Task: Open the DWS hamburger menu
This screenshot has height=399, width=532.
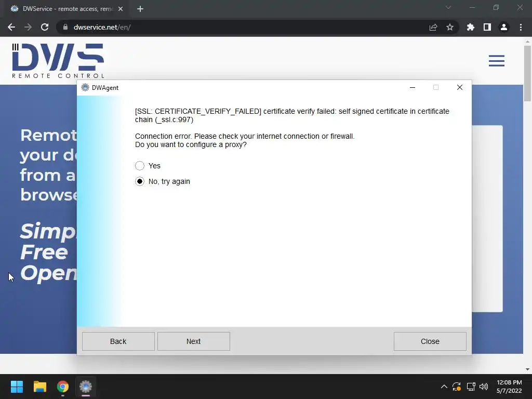Action: pos(496,61)
